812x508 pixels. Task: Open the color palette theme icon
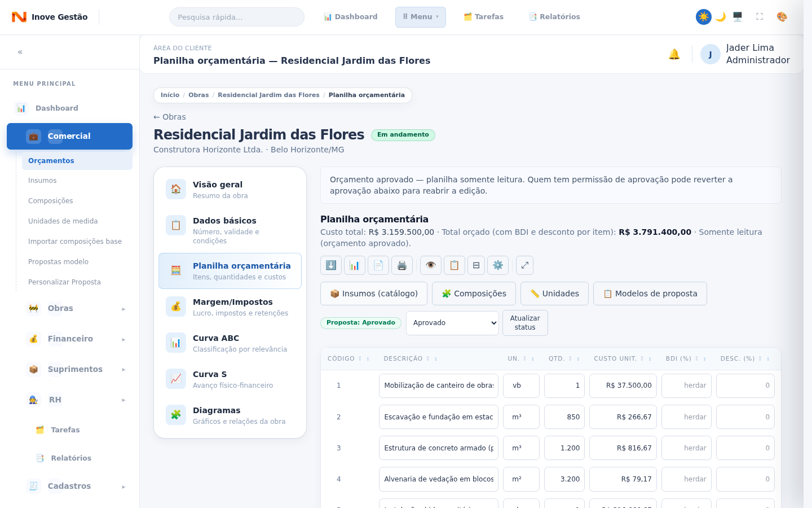coord(782,17)
